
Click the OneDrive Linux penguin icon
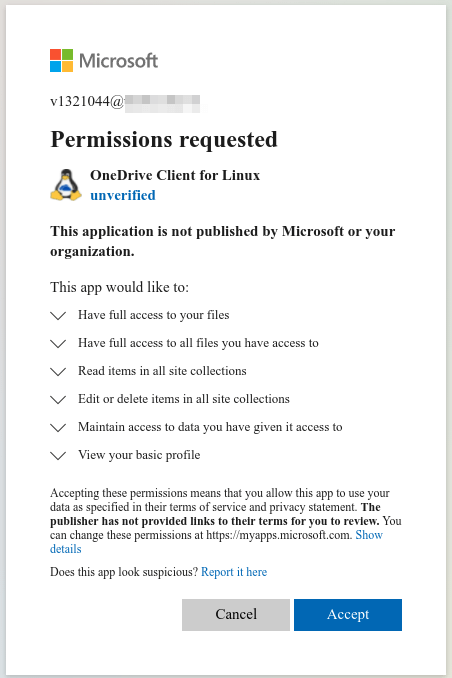[x=66, y=185]
